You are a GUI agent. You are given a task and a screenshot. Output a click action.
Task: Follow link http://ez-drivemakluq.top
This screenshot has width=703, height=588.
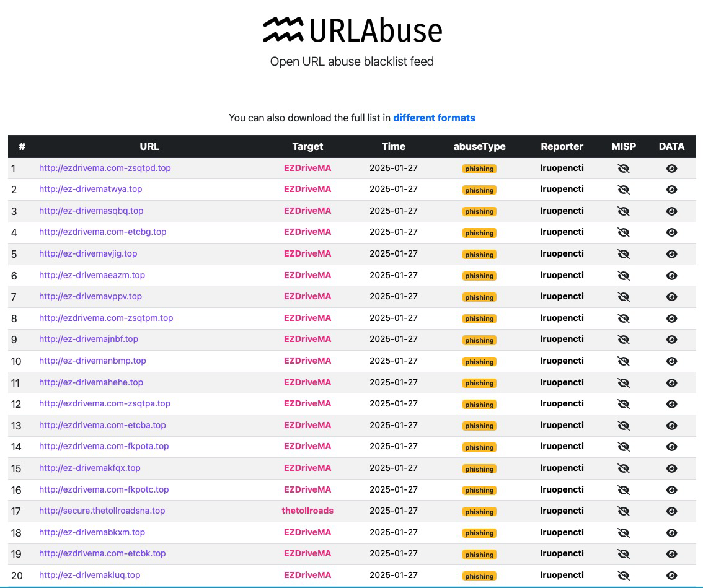(x=90, y=575)
